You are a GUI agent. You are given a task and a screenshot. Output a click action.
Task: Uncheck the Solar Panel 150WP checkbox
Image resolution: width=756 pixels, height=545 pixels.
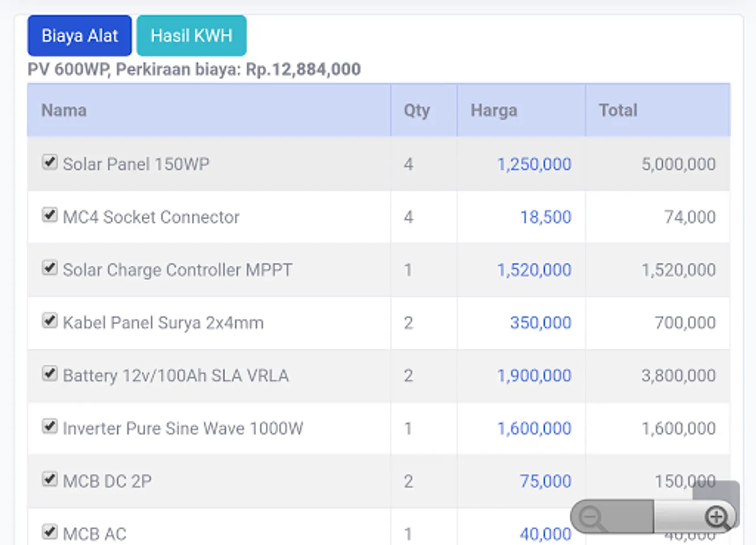[50, 162]
